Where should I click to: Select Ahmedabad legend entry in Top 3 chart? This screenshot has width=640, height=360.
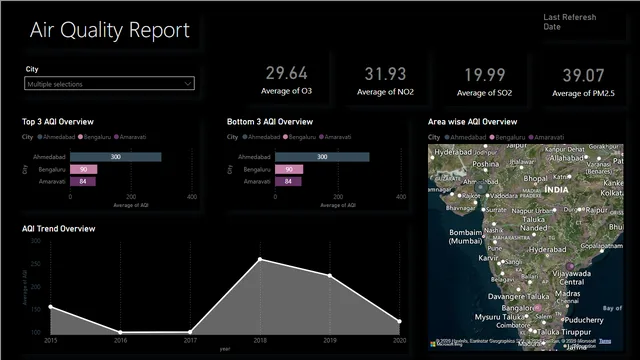click(56, 137)
